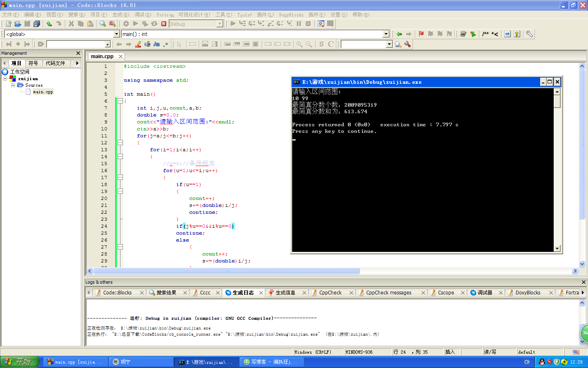The width and height of the screenshot is (588, 368).
Task: Click the console window scroll down arrow
Action: [x=557, y=248]
